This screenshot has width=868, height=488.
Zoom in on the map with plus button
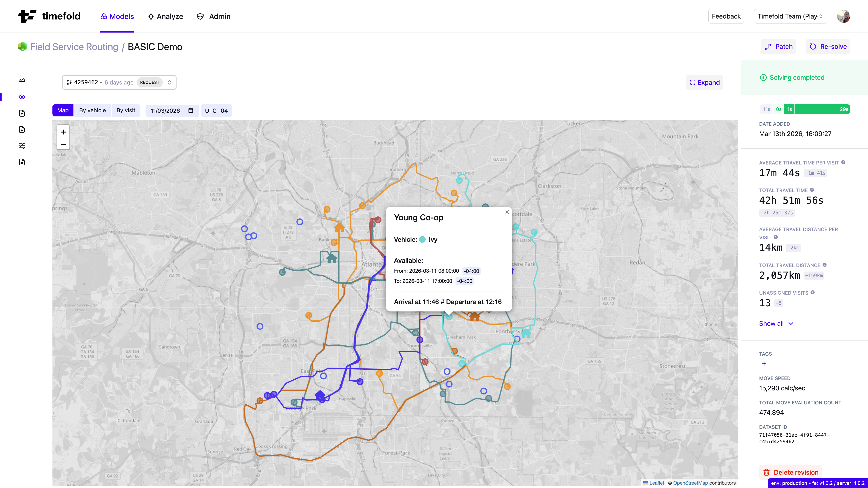coord(63,132)
